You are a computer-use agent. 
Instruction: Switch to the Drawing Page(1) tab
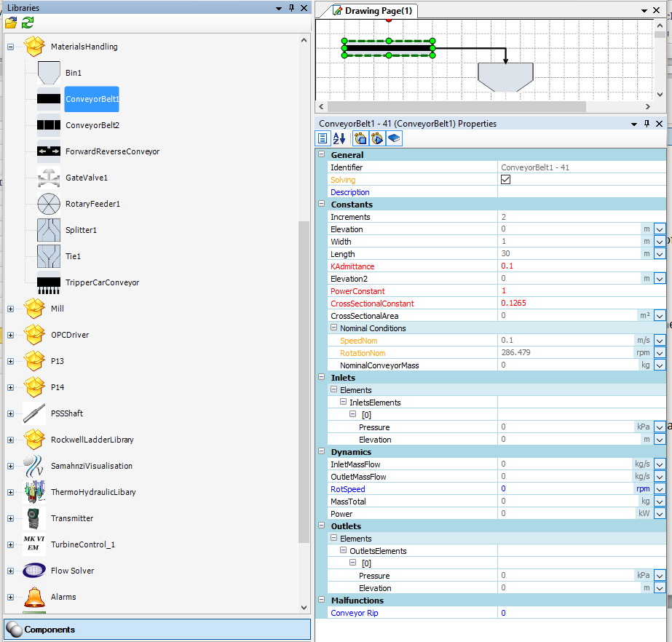coord(373,11)
